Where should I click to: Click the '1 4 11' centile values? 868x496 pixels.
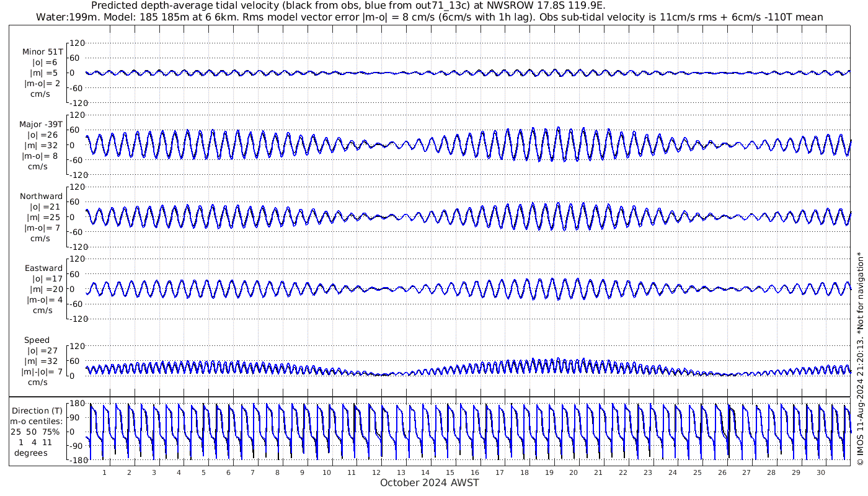coord(35,442)
